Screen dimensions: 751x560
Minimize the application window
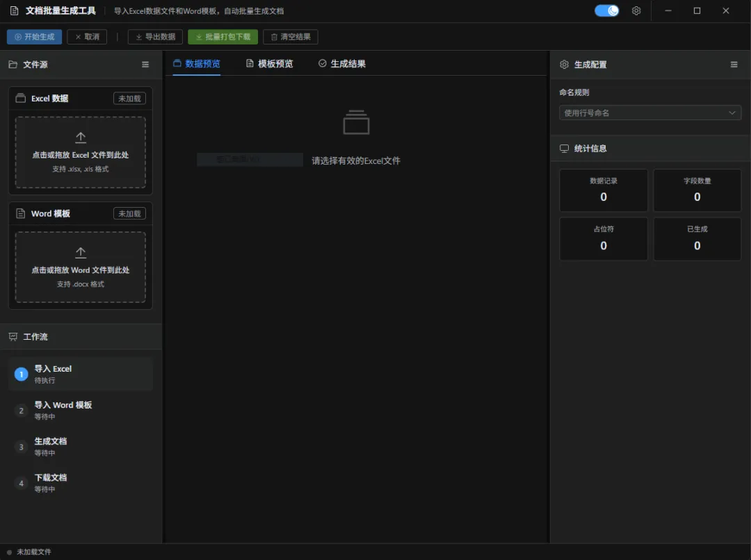point(668,10)
